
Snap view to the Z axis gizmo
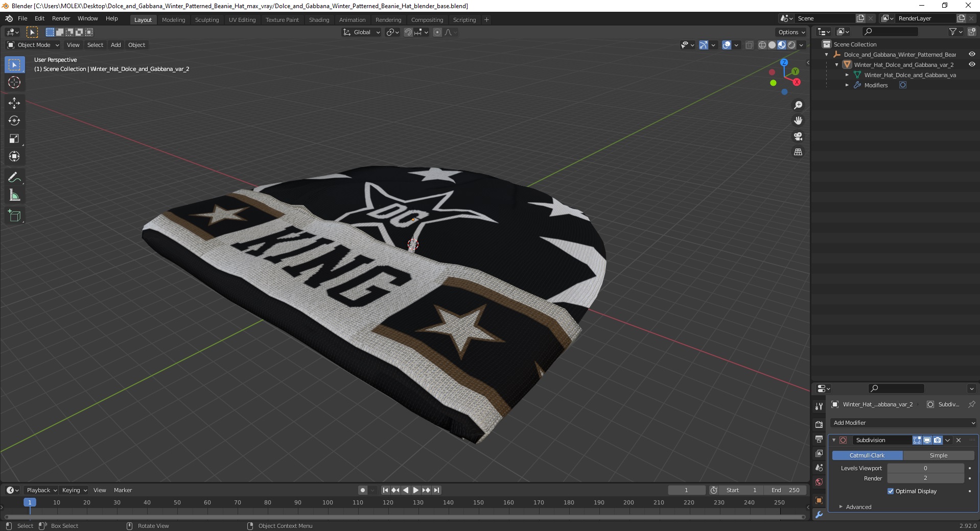(x=784, y=62)
